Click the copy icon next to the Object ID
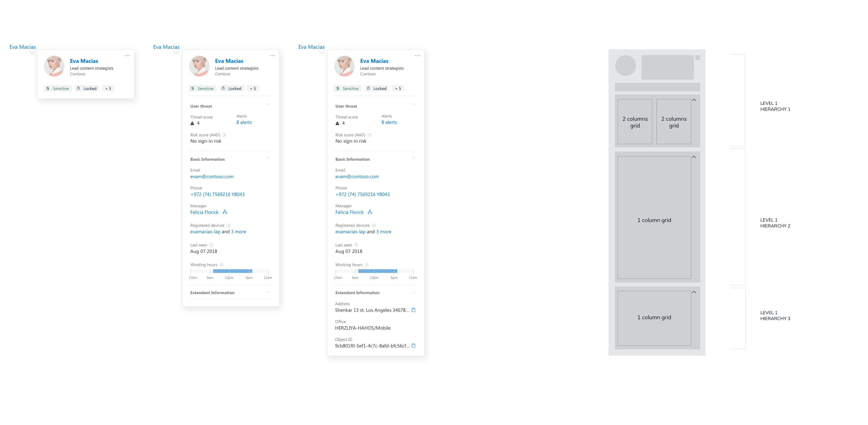This screenshot has width=868, height=425. click(413, 345)
